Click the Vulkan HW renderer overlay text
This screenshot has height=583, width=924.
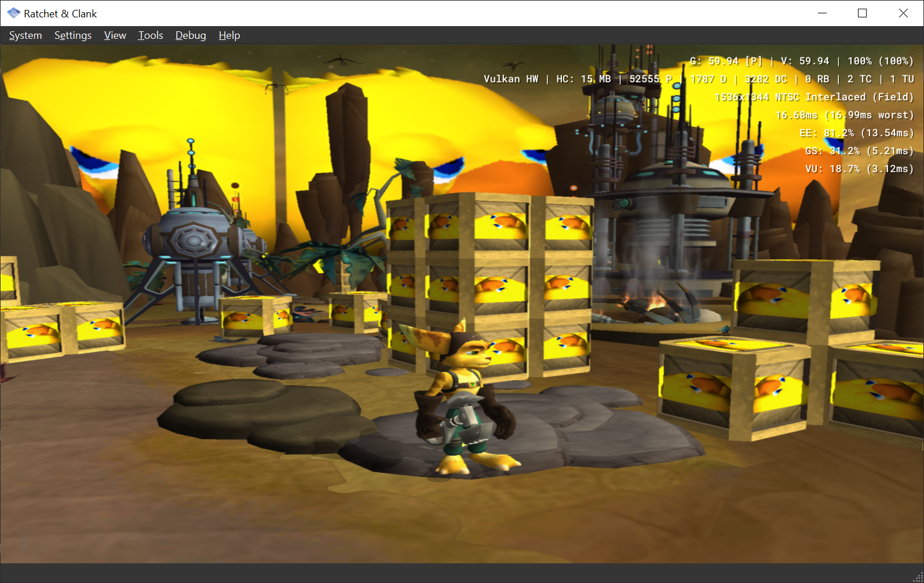click(x=511, y=79)
